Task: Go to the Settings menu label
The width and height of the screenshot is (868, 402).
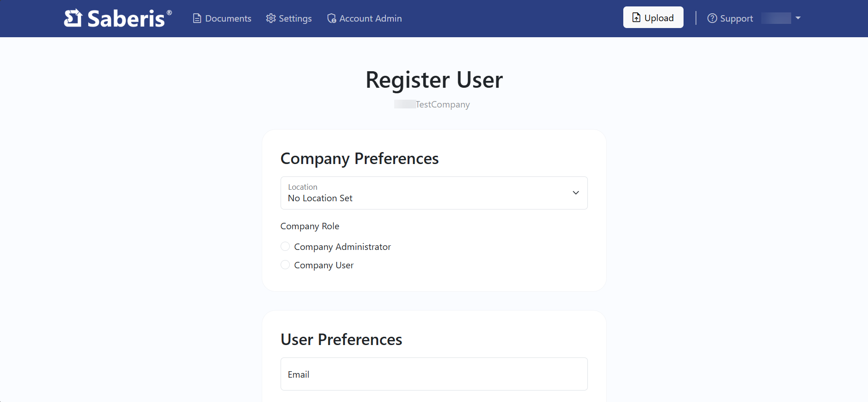Action: click(295, 18)
